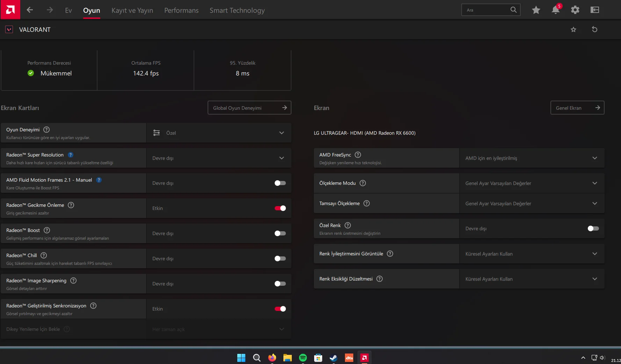Viewport: 621px width, 364px height.
Task: Open help for Radeon Boost
Action: tap(47, 230)
